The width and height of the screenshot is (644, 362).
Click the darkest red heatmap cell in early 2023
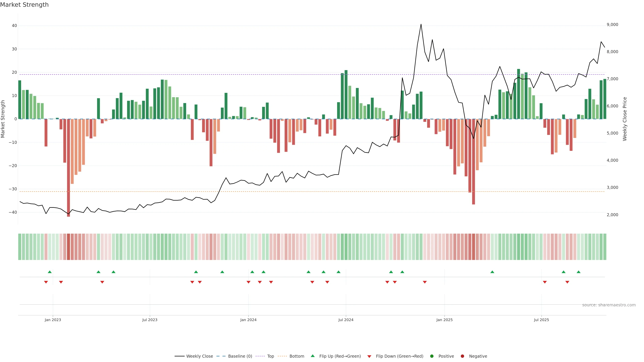point(68,247)
